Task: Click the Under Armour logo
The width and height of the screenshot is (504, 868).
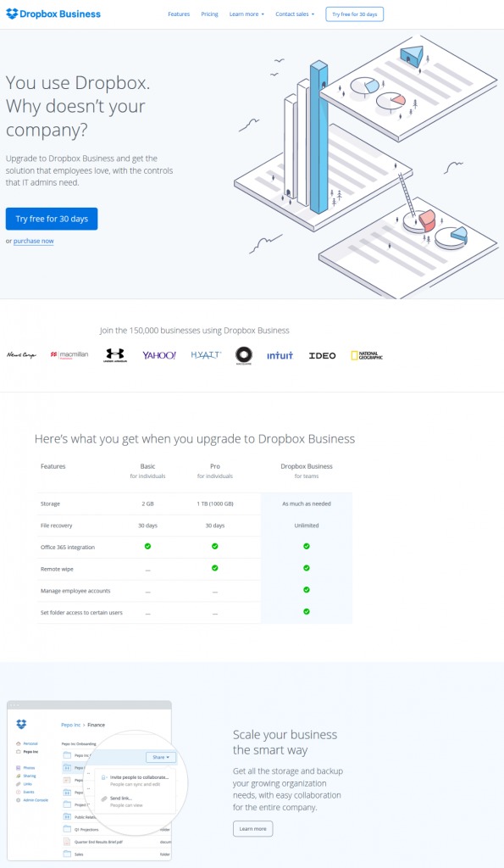Action: click(115, 355)
